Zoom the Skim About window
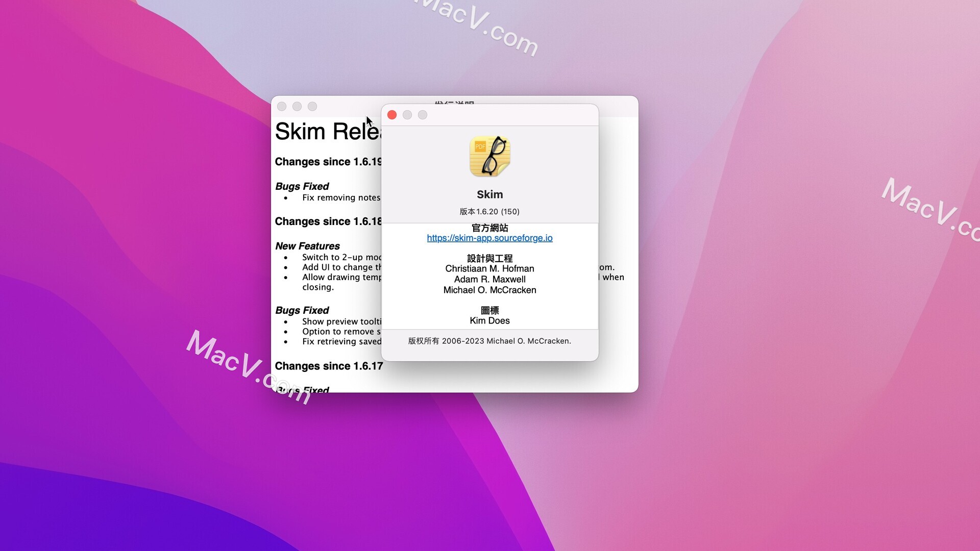980x551 pixels. pyautogui.click(x=423, y=115)
